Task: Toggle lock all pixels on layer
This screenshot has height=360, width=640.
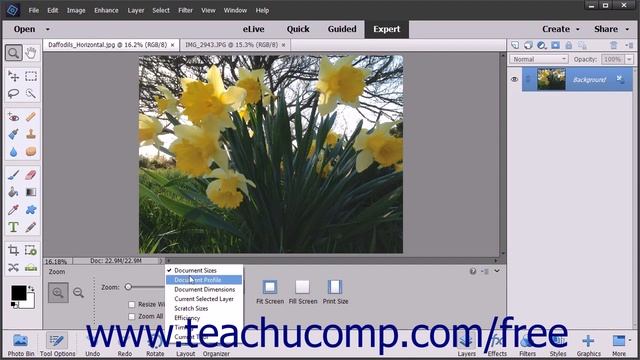Action: [x=569, y=45]
